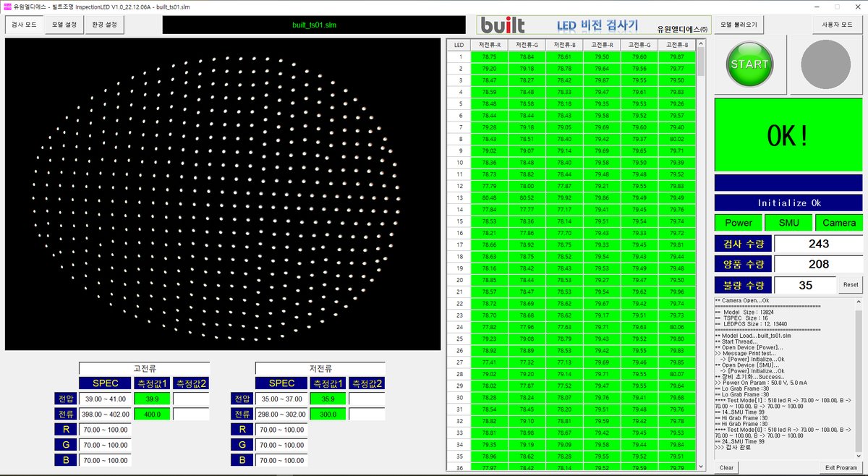Select LED row number 24

tap(459, 327)
